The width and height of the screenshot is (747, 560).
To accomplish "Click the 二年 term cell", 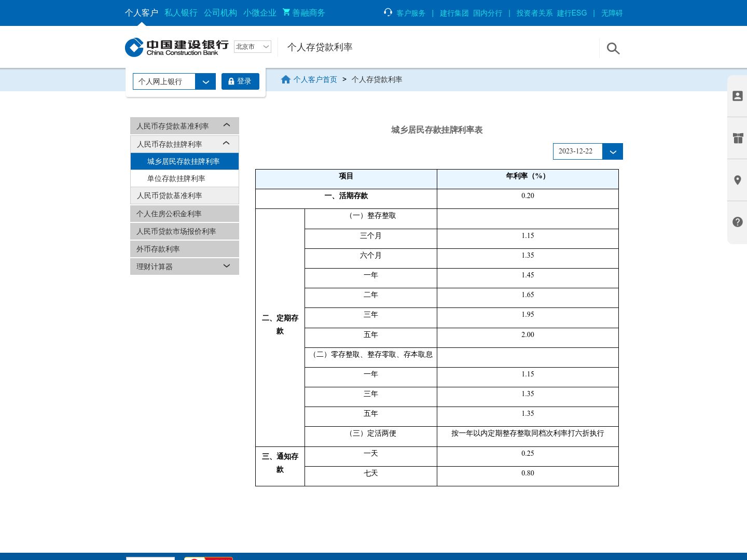I will (371, 298).
